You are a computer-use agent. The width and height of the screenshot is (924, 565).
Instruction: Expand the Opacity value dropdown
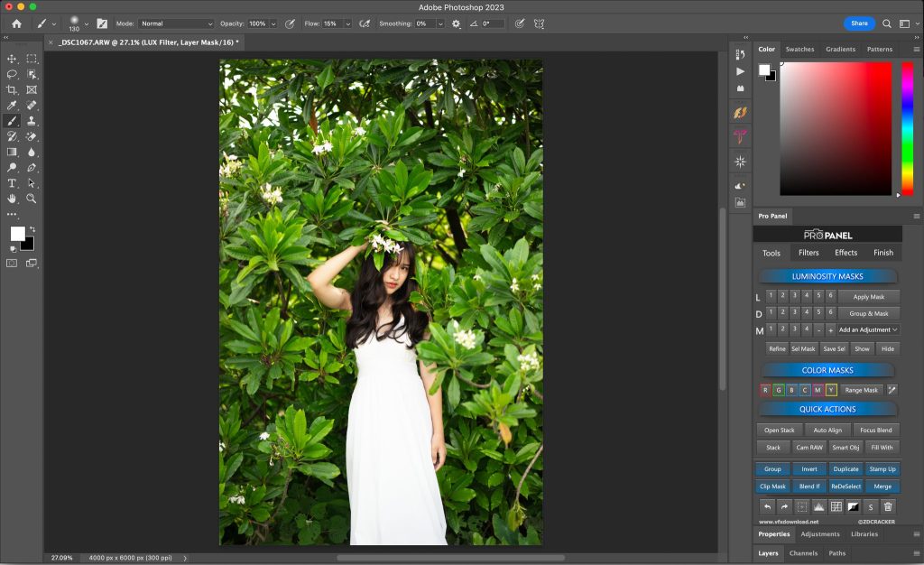click(273, 23)
